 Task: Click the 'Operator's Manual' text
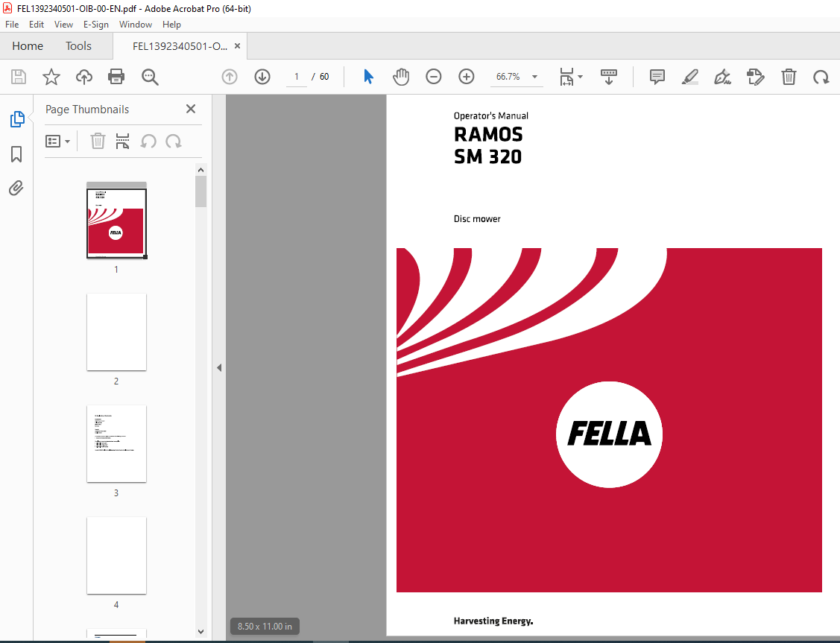pyautogui.click(x=490, y=115)
